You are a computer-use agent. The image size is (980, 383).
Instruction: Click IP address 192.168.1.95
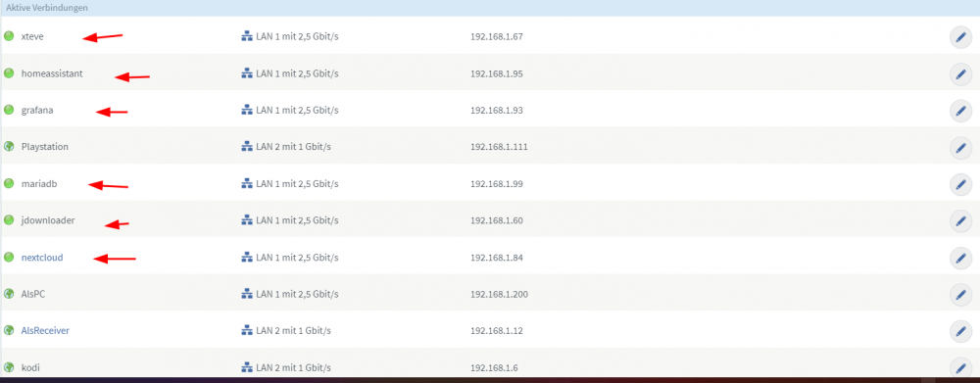(496, 73)
